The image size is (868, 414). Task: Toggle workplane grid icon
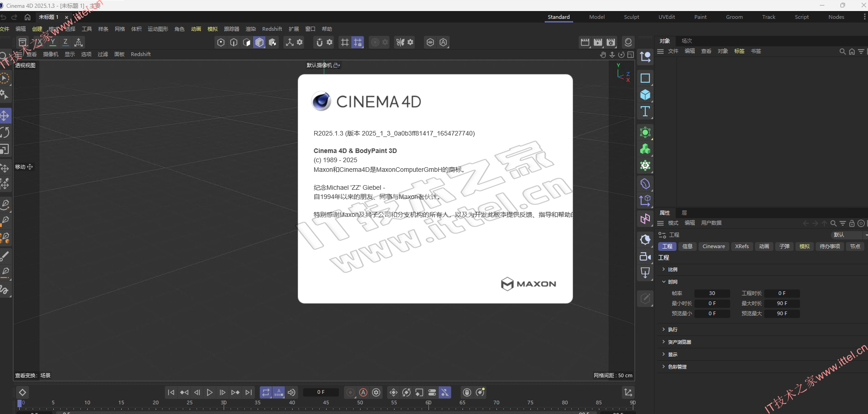click(344, 42)
